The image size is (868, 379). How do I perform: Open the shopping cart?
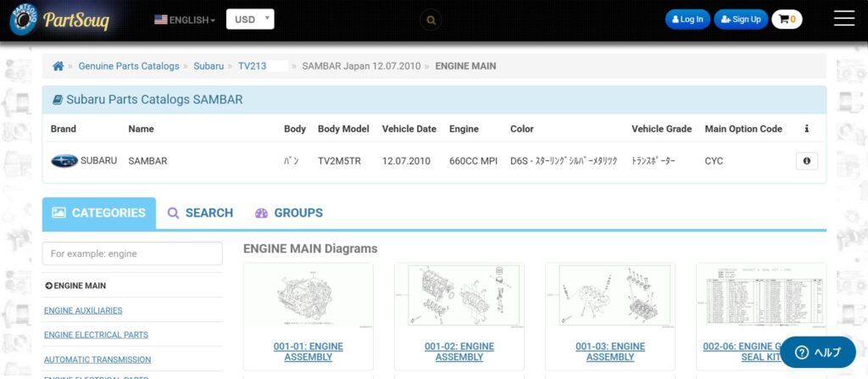(787, 20)
